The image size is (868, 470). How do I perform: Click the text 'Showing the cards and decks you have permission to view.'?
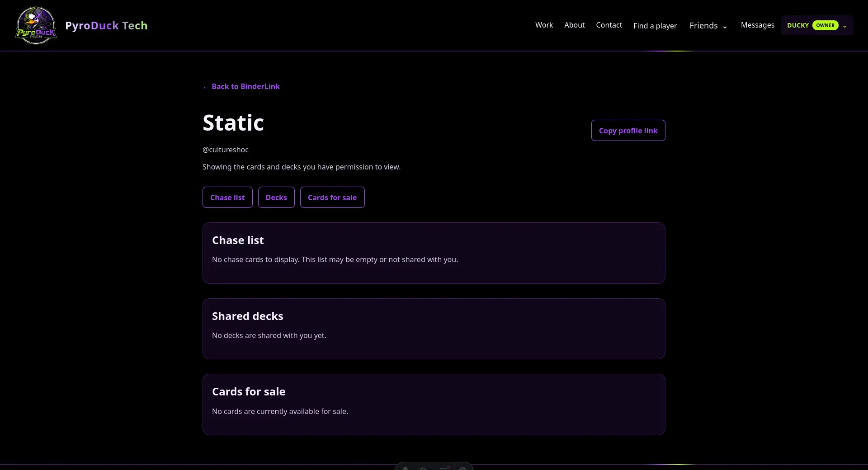coord(302,167)
